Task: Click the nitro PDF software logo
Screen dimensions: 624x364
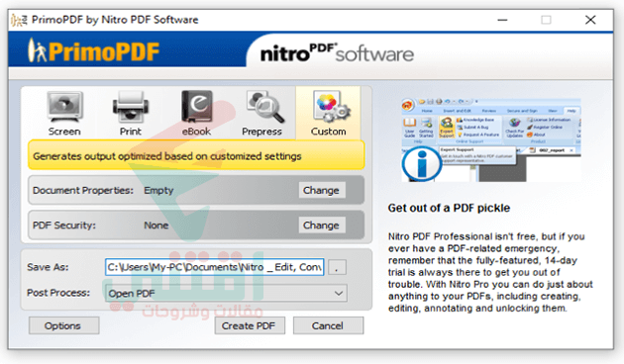Action: [337, 53]
